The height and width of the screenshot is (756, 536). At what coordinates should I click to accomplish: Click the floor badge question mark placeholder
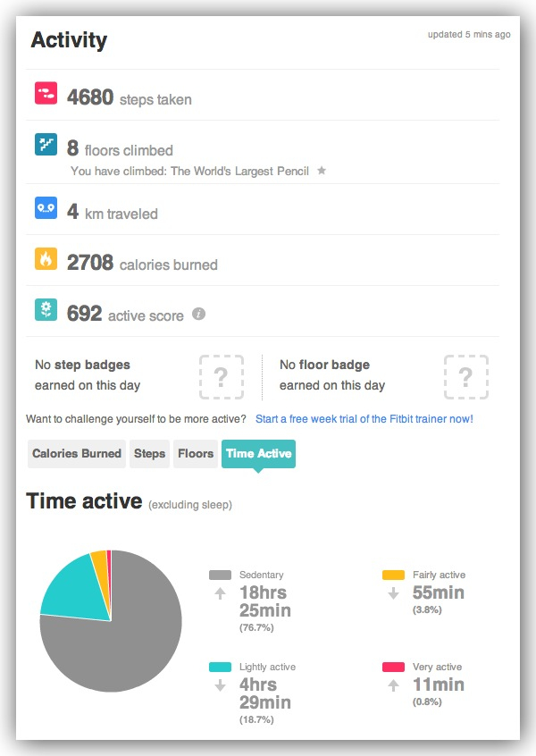(465, 376)
